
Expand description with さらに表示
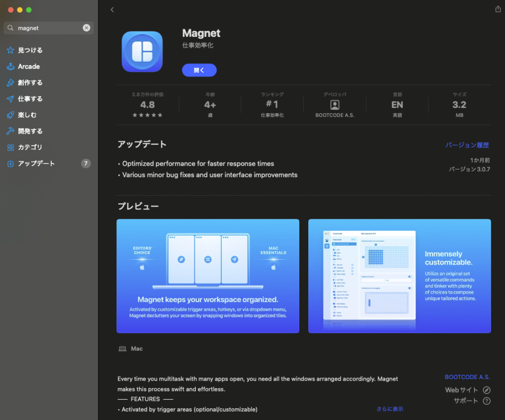(390, 409)
